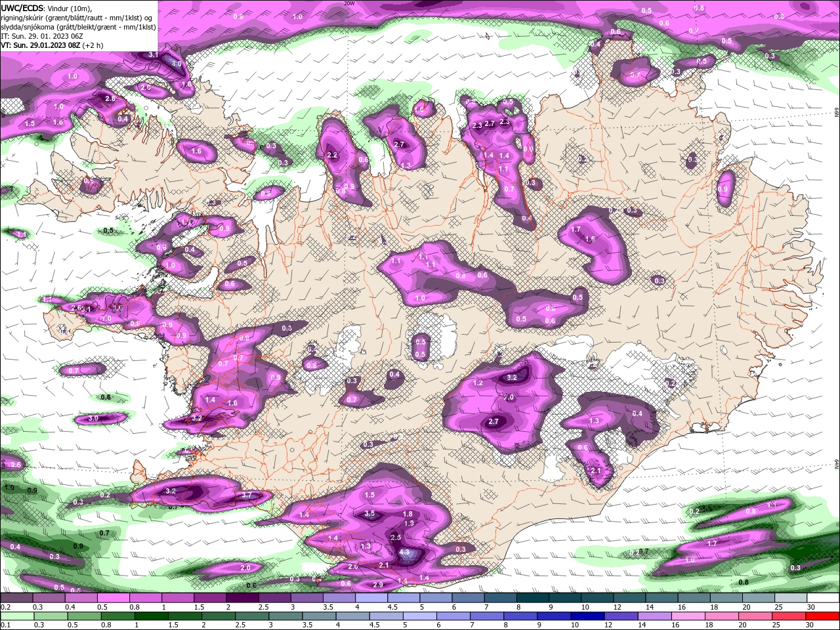Screen dimensions: 840x630
Task: Select the pale green 0.1 swatch in lower legend
Action: [16, 616]
